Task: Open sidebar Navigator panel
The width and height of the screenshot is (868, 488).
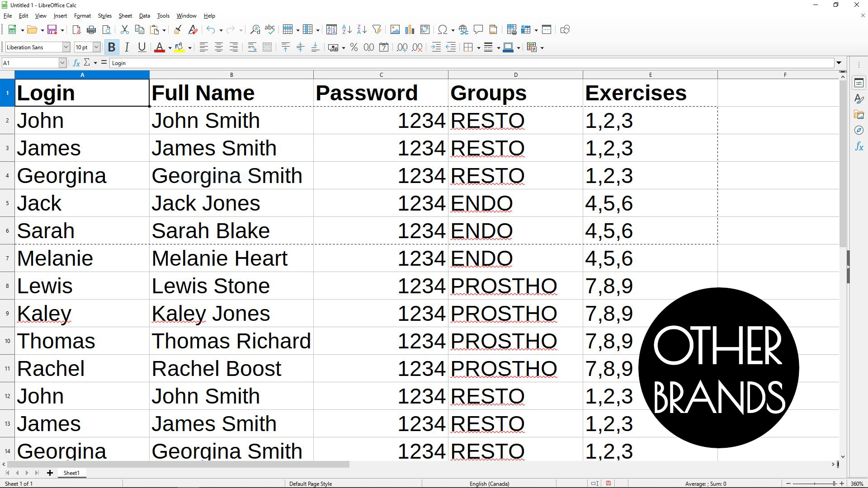Action: pos(859,131)
